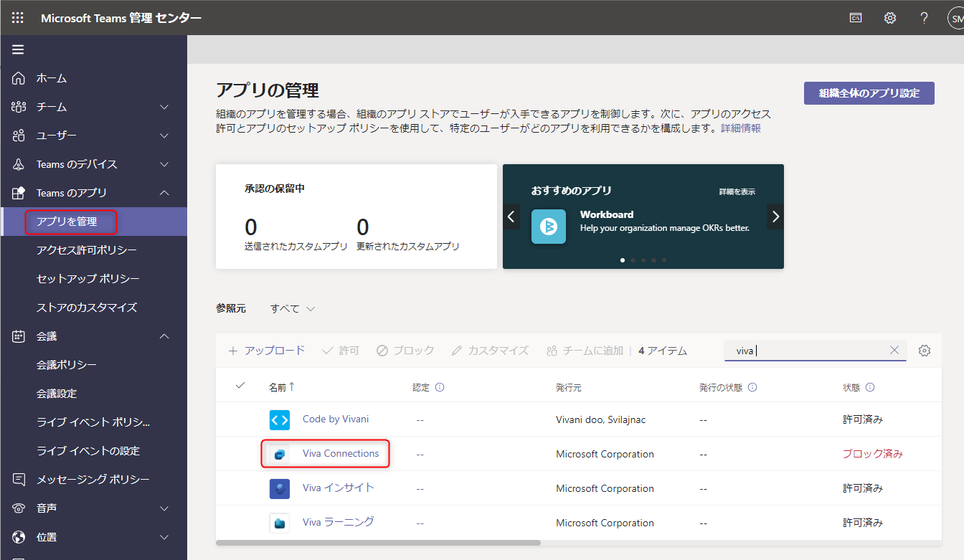The height and width of the screenshot is (560, 964).
Task: Open Cloud Shell icon in header
Action: coord(856,18)
